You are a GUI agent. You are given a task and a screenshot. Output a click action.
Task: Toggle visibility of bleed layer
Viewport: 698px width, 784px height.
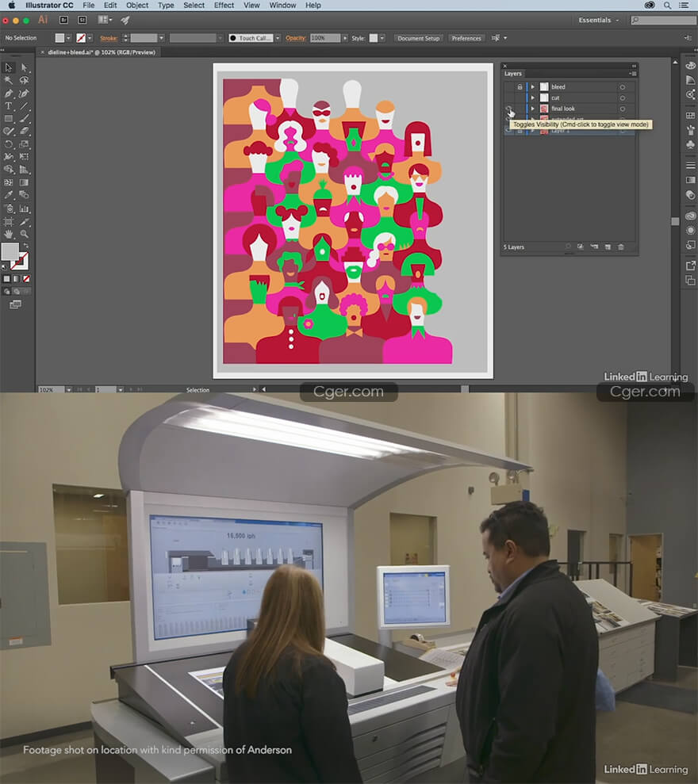509,87
